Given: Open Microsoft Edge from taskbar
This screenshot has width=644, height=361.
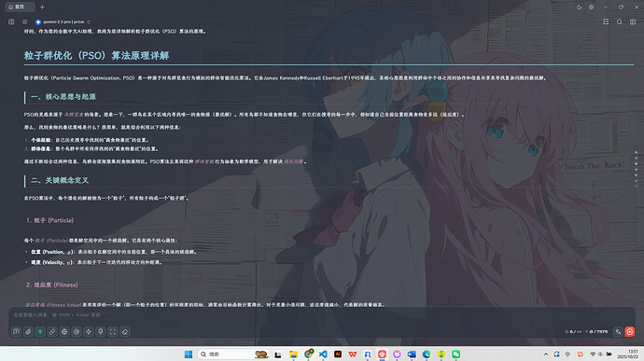Looking at the screenshot, I should coord(427,354).
